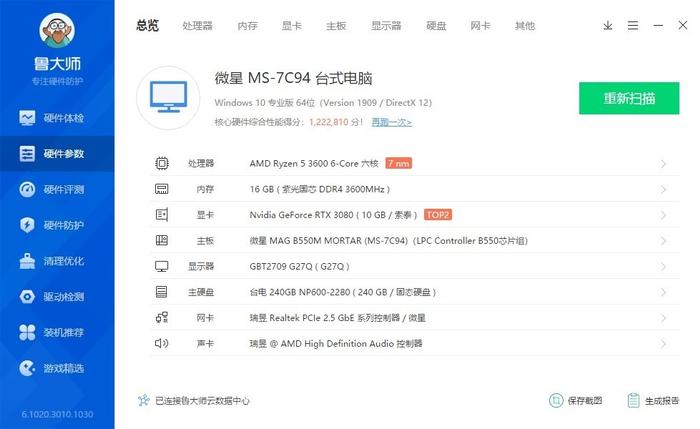Viewport: 700px width, 429px height.
Task: Click 保存截图 label text
Action: tap(585, 401)
